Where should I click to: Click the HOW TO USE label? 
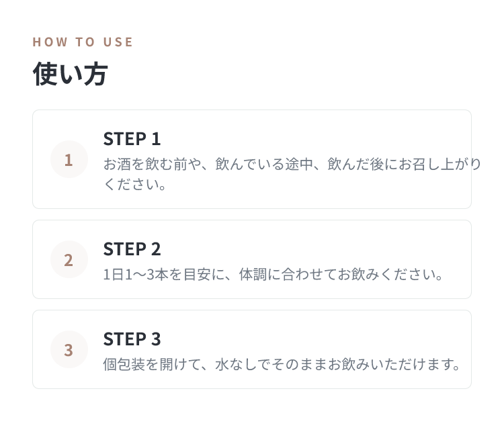coord(83,42)
